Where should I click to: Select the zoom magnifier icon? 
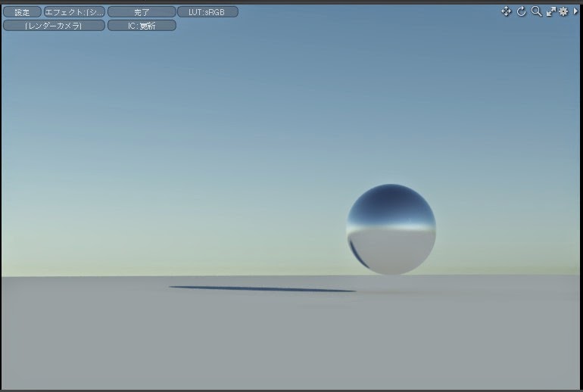coord(536,11)
